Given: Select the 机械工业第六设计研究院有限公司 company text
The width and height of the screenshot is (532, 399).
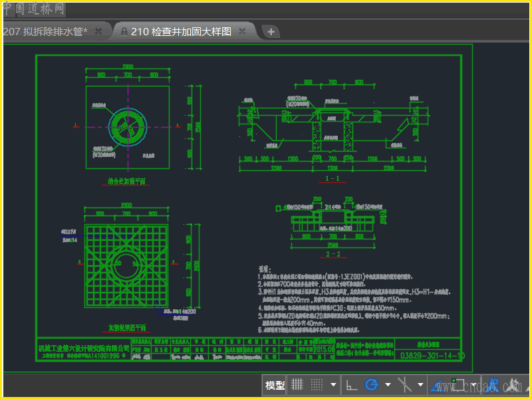Looking at the screenshot, I should click(84, 348).
